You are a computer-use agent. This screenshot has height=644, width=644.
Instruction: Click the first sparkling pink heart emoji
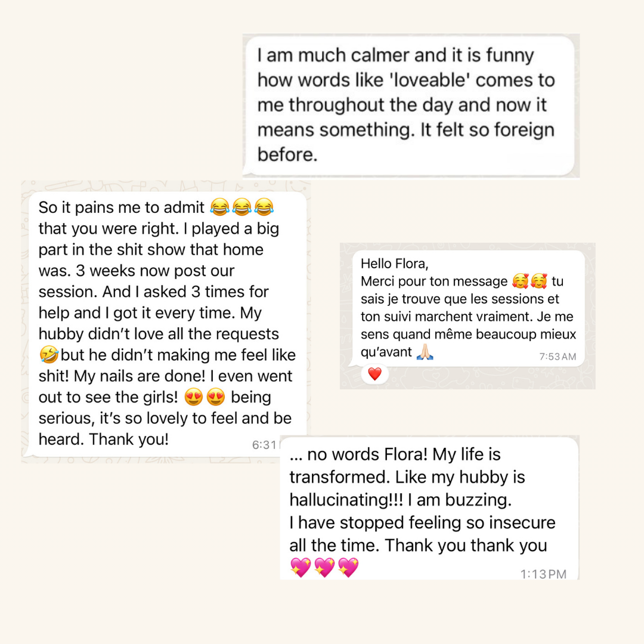coord(301,566)
